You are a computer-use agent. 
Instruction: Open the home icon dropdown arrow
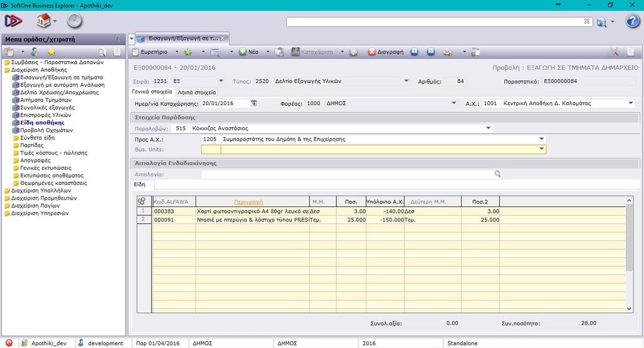(x=55, y=21)
